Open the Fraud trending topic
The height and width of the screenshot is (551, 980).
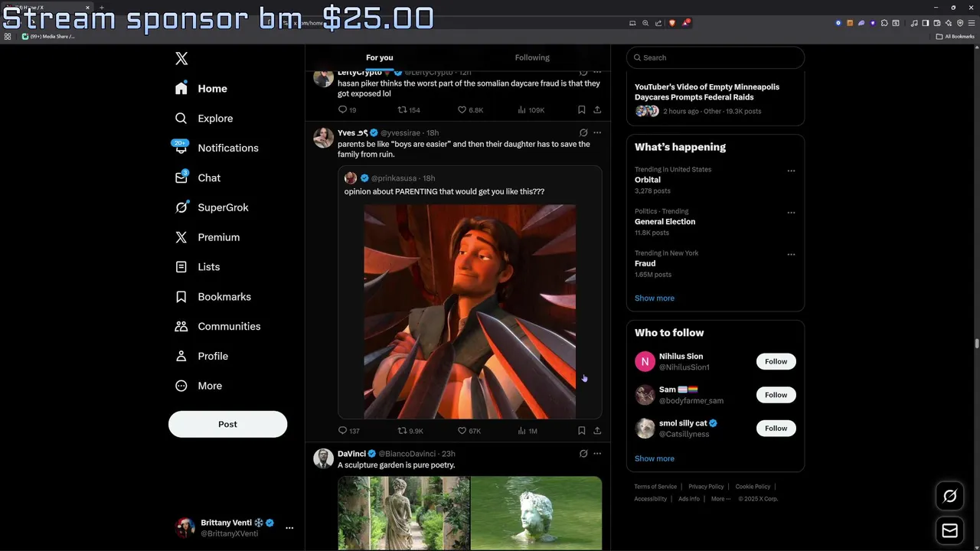tap(645, 263)
